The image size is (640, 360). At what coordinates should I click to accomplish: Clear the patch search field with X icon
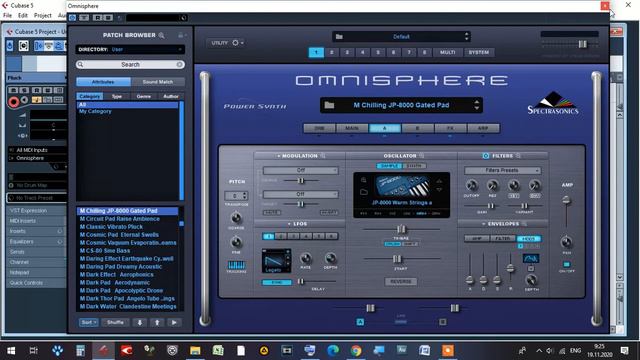coord(179,64)
